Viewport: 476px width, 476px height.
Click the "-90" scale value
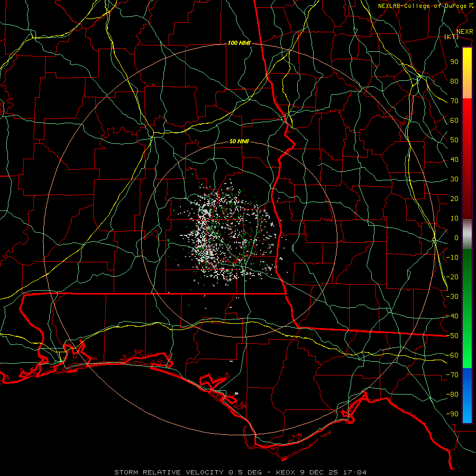[x=452, y=414]
